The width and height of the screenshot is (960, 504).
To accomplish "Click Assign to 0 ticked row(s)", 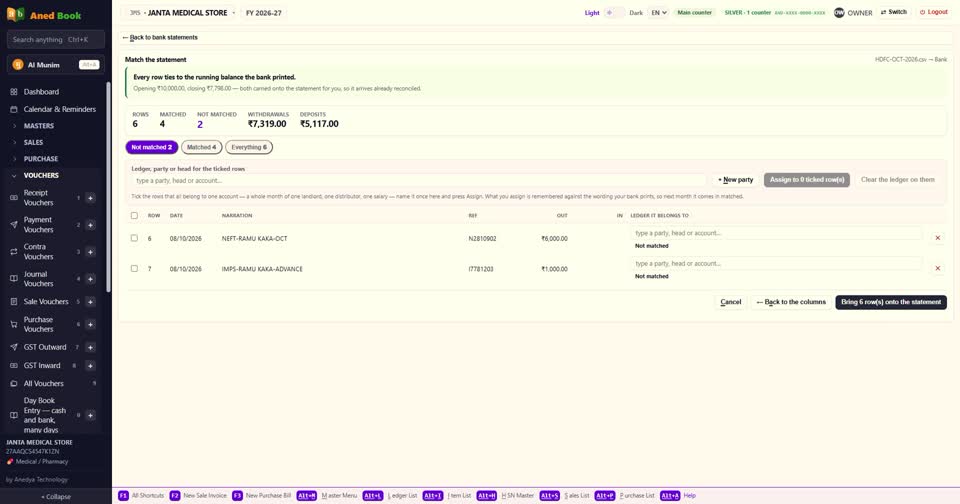I will click(x=806, y=180).
